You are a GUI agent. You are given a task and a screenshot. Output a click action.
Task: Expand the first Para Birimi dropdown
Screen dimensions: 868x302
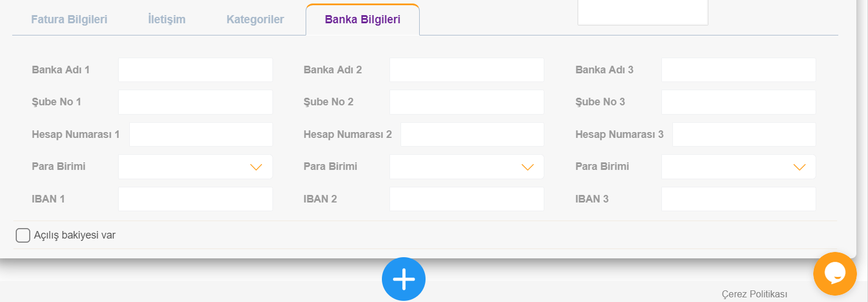pos(196,167)
